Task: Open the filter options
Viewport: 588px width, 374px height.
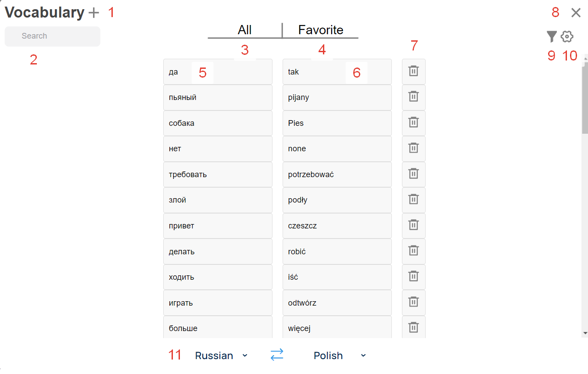Action: click(552, 36)
